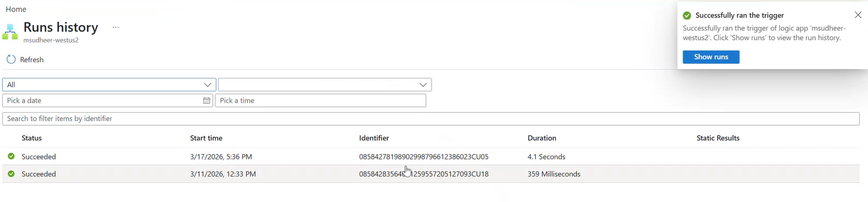
Task: Open the calendar icon in the date picker
Action: pos(207,101)
